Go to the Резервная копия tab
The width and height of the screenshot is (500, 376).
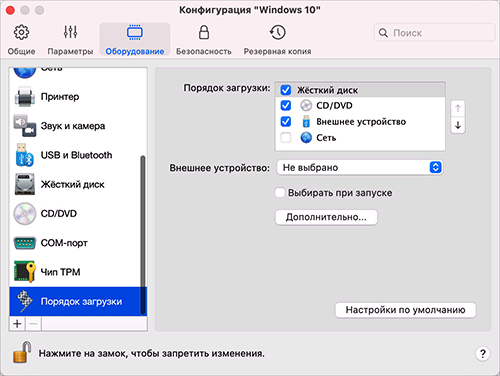[277, 39]
